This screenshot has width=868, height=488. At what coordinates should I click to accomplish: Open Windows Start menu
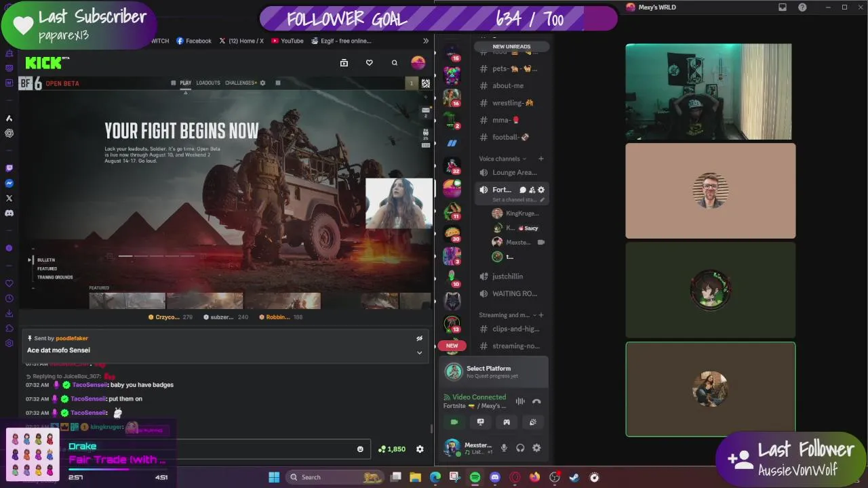pos(274,477)
